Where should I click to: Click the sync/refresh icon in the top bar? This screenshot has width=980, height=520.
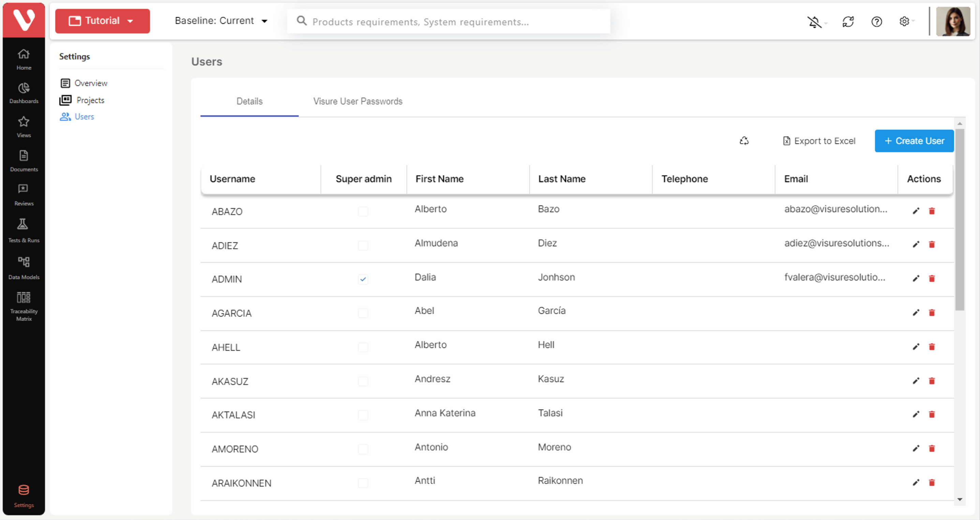tap(848, 22)
